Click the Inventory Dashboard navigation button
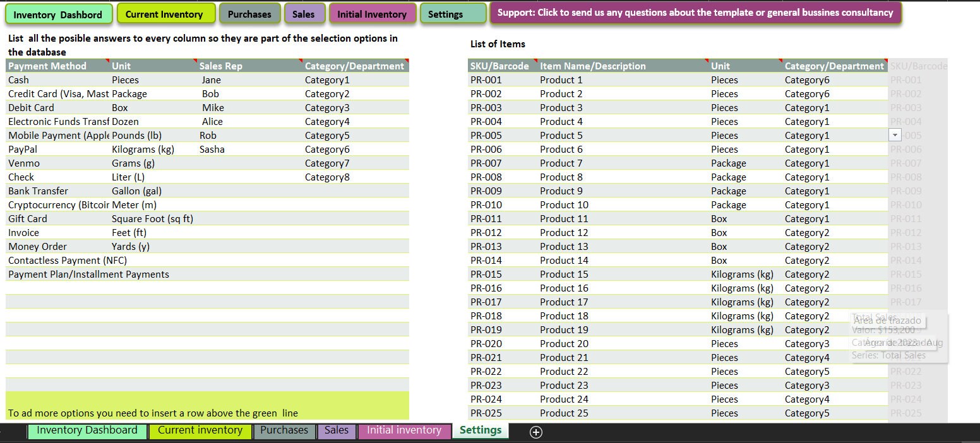Screen dimensions: 980x443 click(59, 13)
